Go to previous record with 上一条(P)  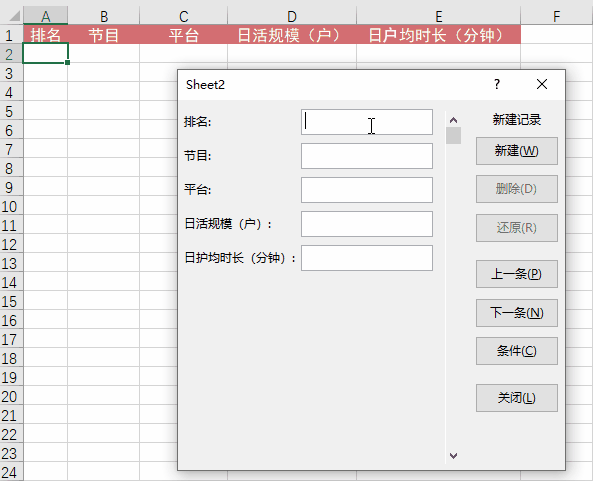point(517,274)
